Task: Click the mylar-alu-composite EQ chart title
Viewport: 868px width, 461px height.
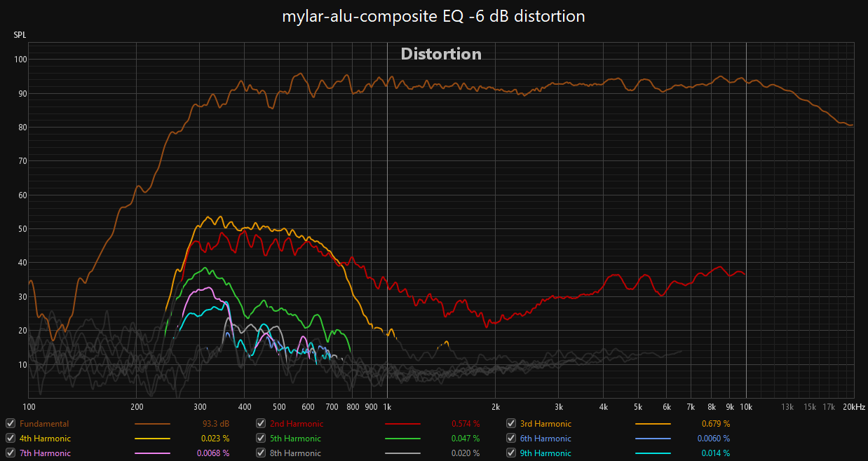Action: pyautogui.click(x=433, y=16)
